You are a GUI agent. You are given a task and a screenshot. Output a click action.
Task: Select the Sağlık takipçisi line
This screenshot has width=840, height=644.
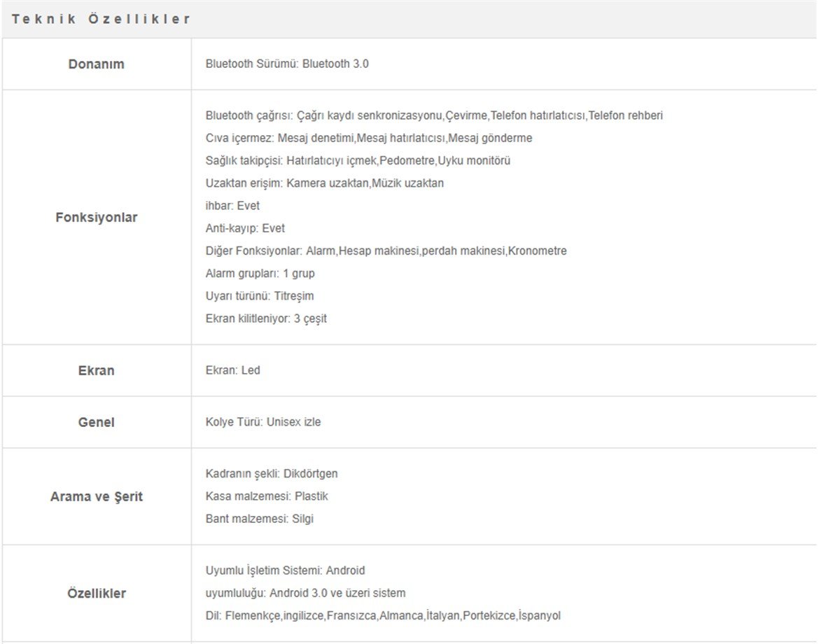[x=358, y=160]
